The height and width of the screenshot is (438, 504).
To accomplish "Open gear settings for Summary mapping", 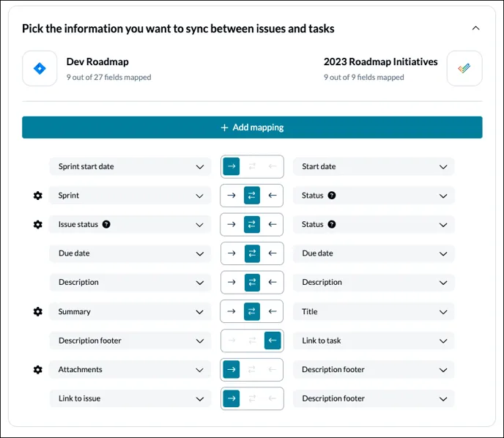I will (x=38, y=311).
